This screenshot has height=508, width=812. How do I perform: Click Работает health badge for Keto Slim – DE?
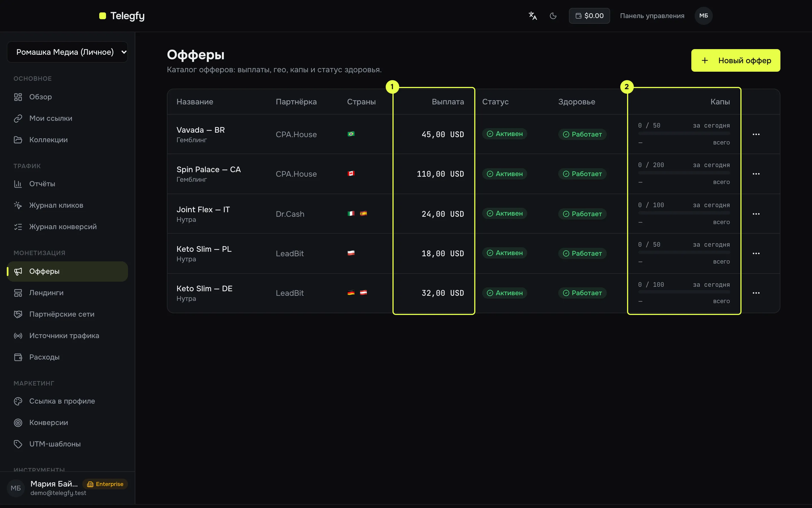click(582, 293)
